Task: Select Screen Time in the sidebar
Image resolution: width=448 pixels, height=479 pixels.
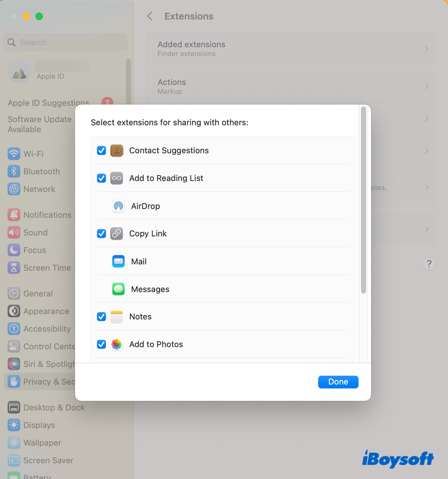Action: click(x=13, y=267)
